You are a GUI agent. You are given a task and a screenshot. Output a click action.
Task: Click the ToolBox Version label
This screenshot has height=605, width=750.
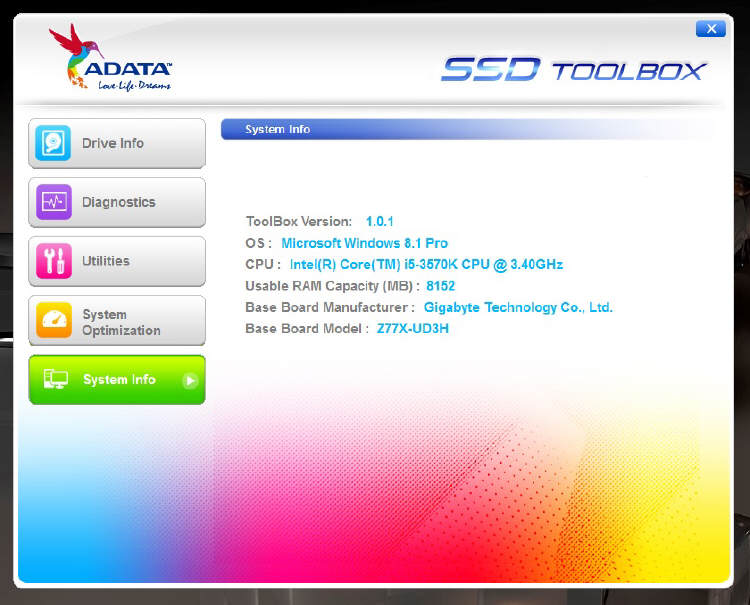[x=299, y=221]
